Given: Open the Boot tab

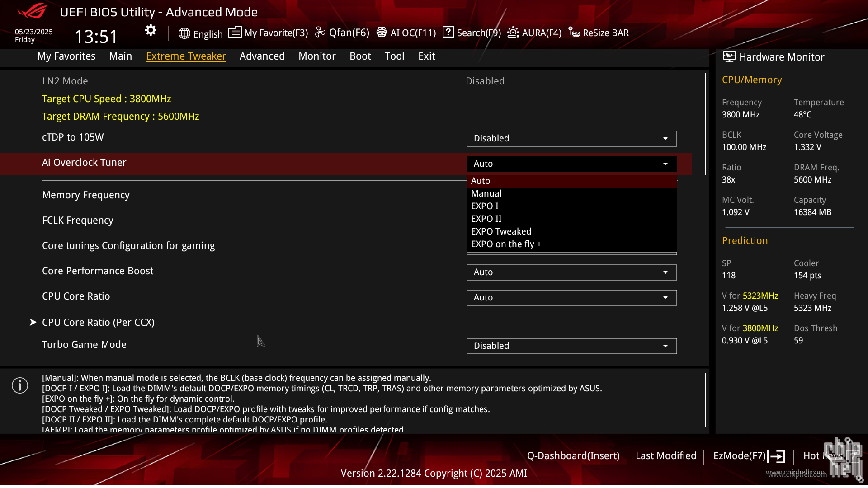Looking at the screenshot, I should point(360,56).
